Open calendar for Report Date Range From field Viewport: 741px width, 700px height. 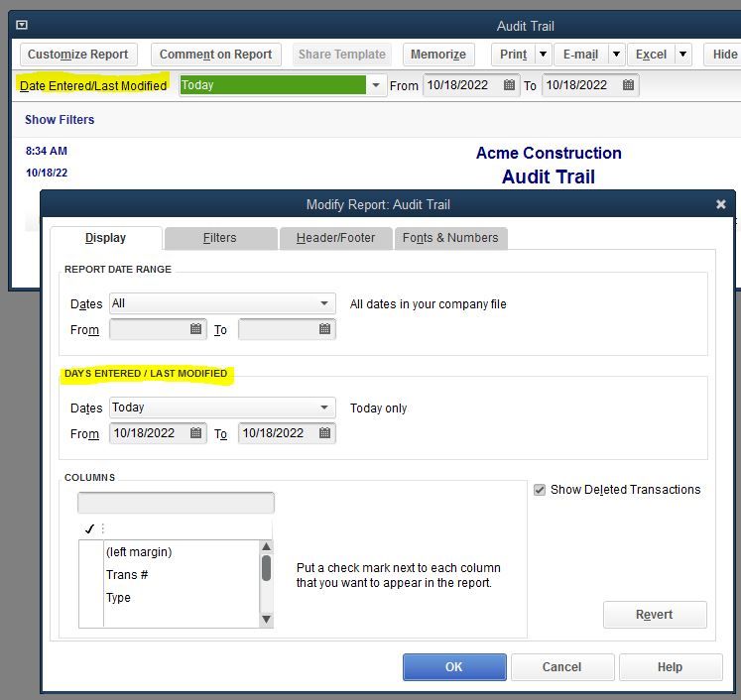(195, 329)
